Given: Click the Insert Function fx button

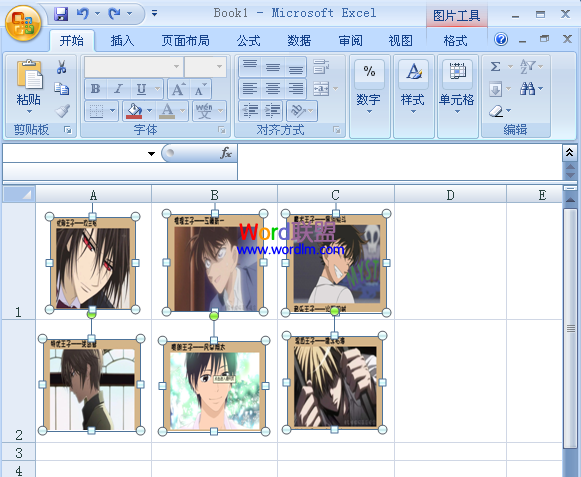Looking at the screenshot, I should [x=225, y=153].
